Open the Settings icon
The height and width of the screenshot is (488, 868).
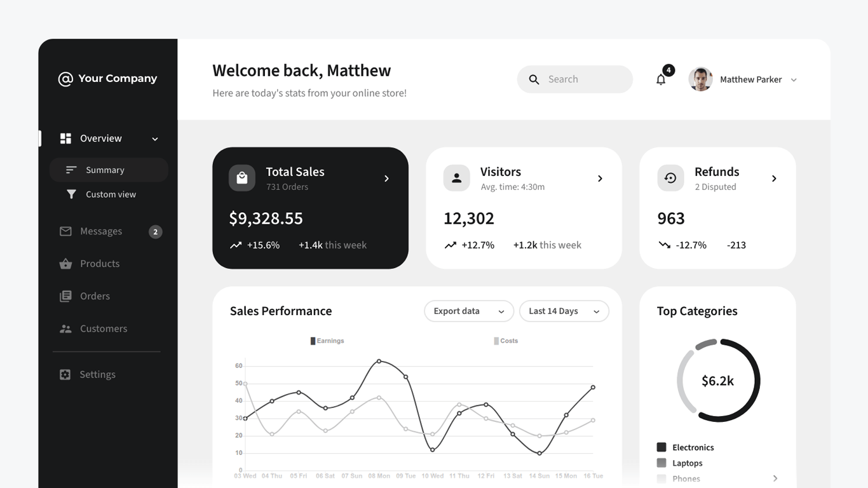pos(65,374)
